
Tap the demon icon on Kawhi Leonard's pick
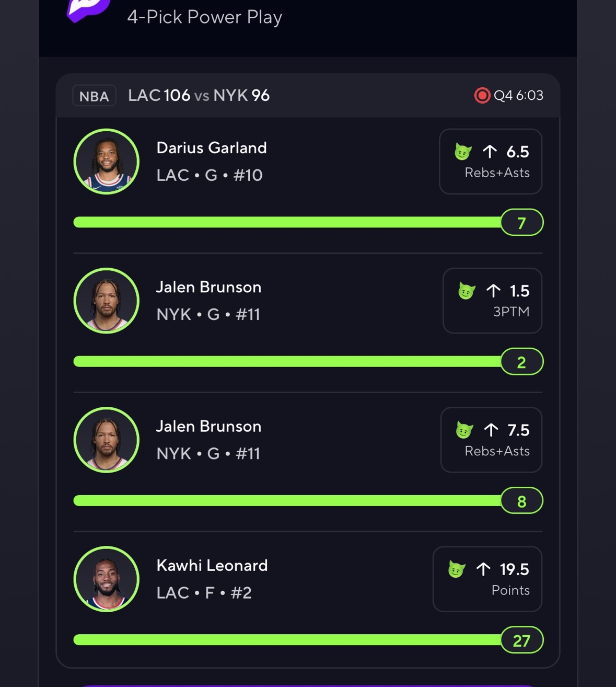456,569
